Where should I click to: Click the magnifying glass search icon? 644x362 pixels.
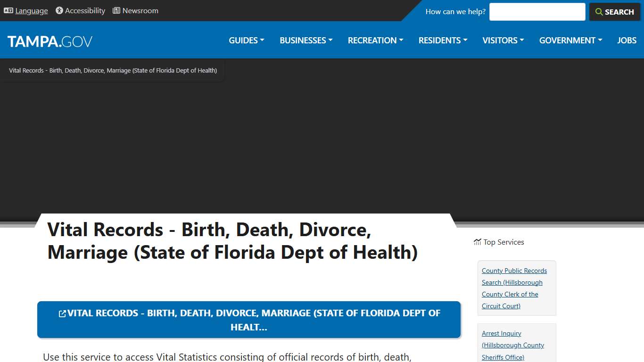599,12
